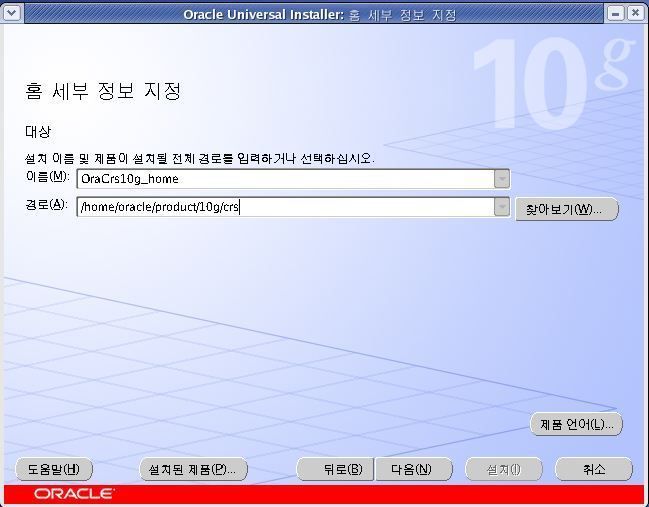This screenshot has width=649, height=507.
Task: Proceed with 다음(N) next button
Action: click(413, 469)
